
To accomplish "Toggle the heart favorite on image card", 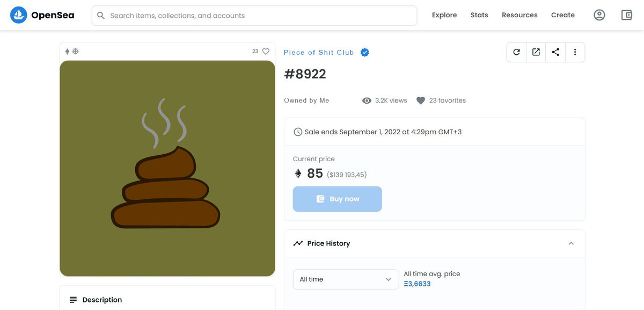I will [x=266, y=52].
